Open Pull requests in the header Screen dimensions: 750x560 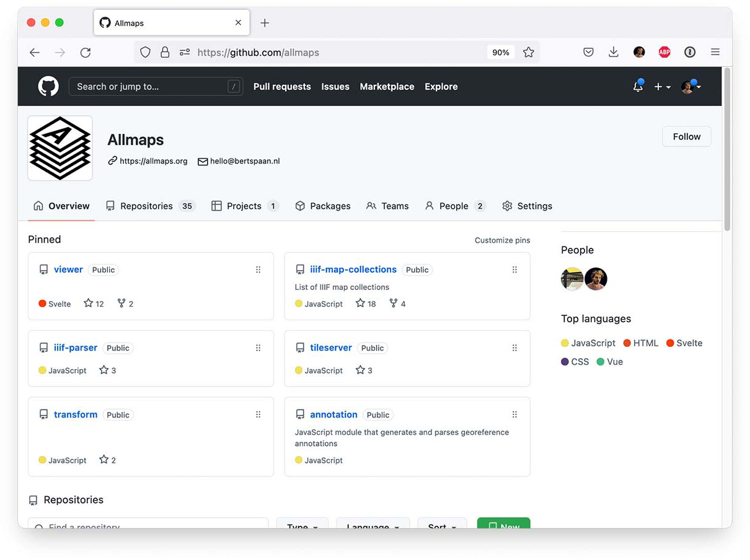[282, 87]
